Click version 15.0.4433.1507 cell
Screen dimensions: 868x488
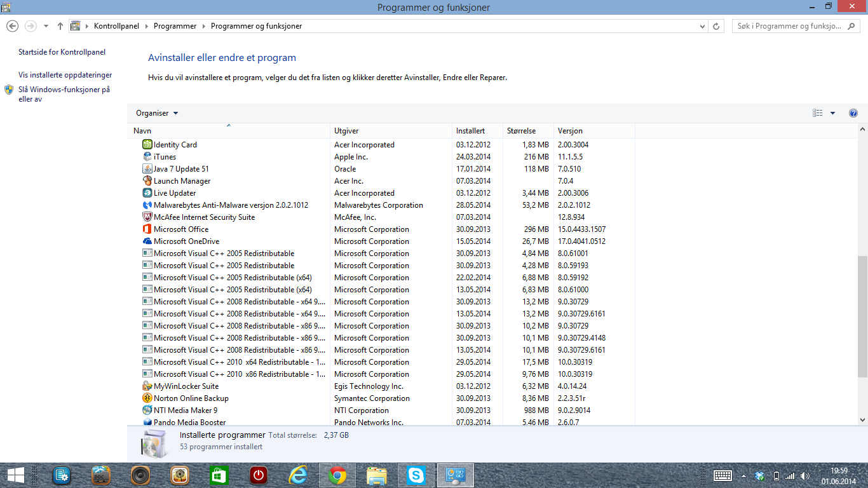coord(581,229)
